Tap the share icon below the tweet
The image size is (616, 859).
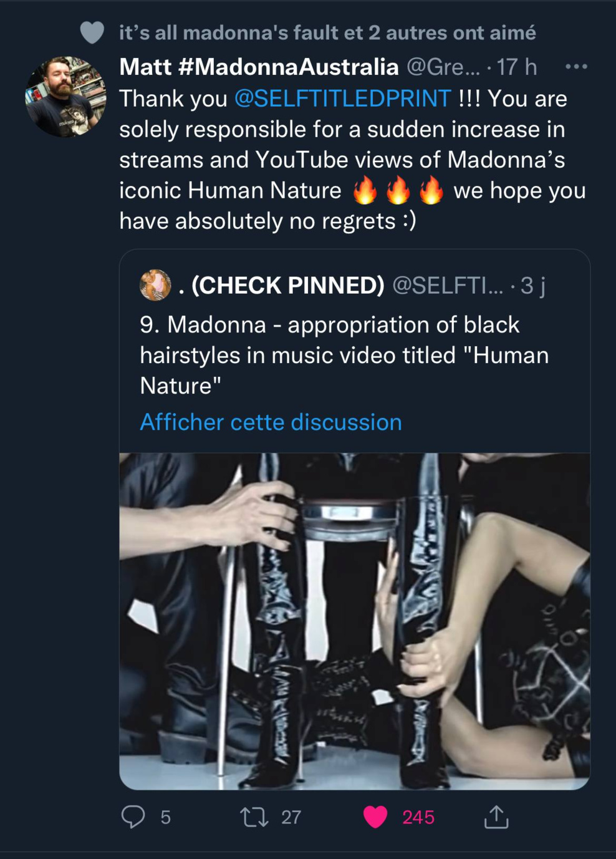point(496,817)
